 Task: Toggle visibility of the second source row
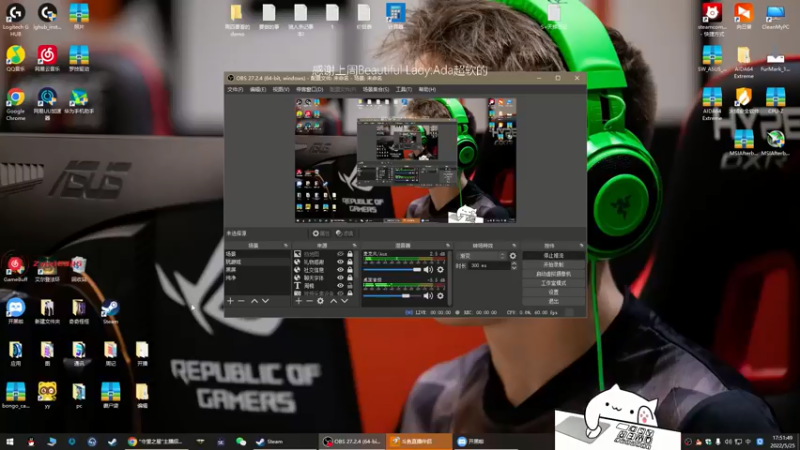click(x=340, y=262)
